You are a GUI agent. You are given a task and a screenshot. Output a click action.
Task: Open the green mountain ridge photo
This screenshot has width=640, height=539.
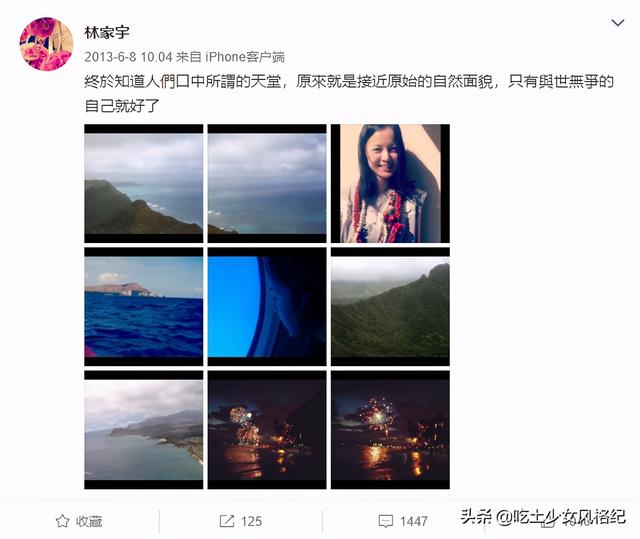[x=390, y=306]
